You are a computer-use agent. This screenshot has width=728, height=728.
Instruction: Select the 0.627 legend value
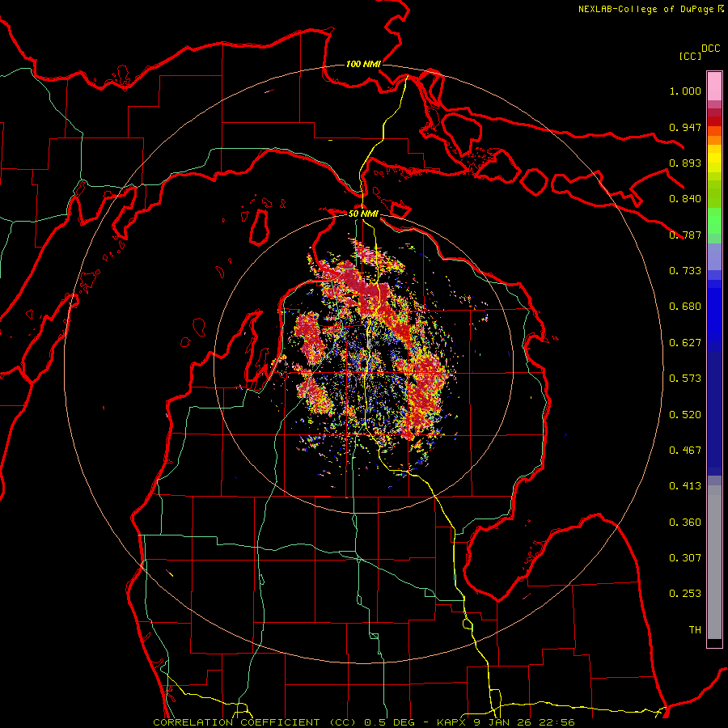coord(685,343)
